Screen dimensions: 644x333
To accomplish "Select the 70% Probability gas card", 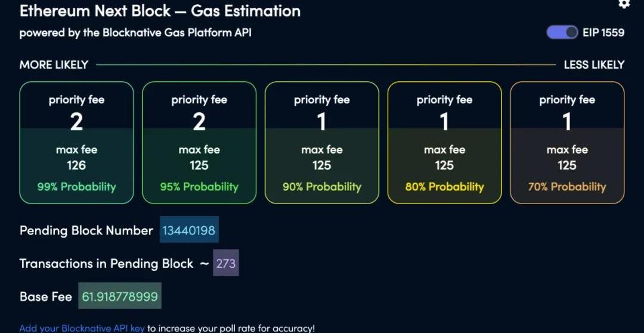I will 567,143.
